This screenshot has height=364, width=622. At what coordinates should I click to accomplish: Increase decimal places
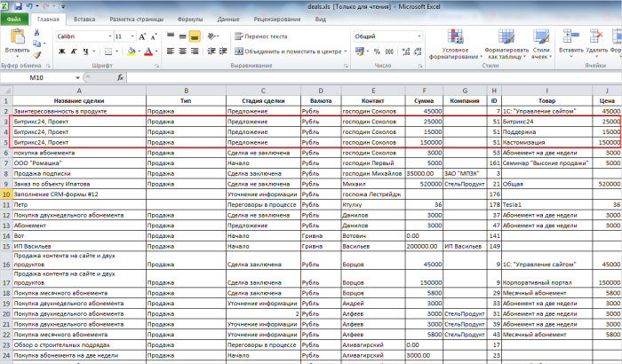pyautogui.click(x=406, y=51)
